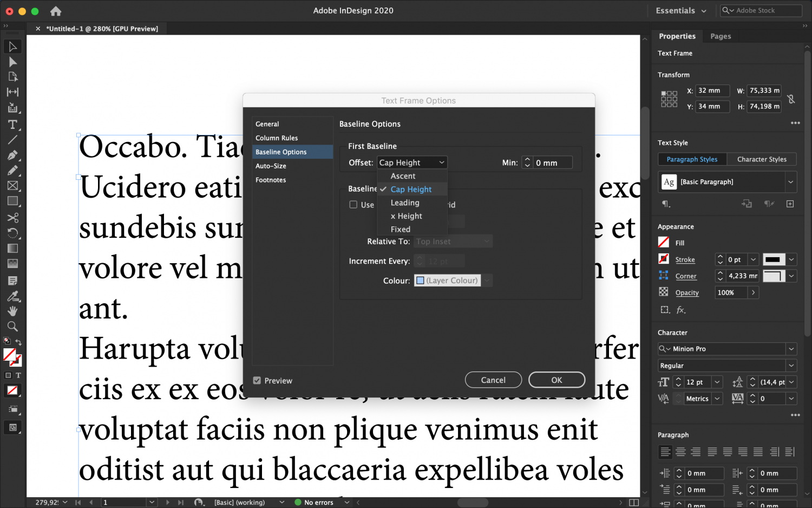Select the Gradient Swatch tool
Viewport: 812px width, 508px height.
12,249
